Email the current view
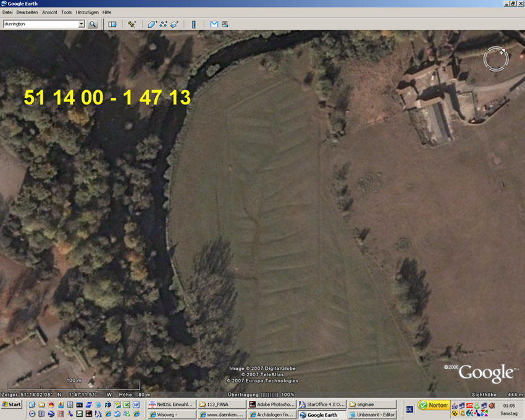525x420 pixels. pyautogui.click(x=214, y=24)
